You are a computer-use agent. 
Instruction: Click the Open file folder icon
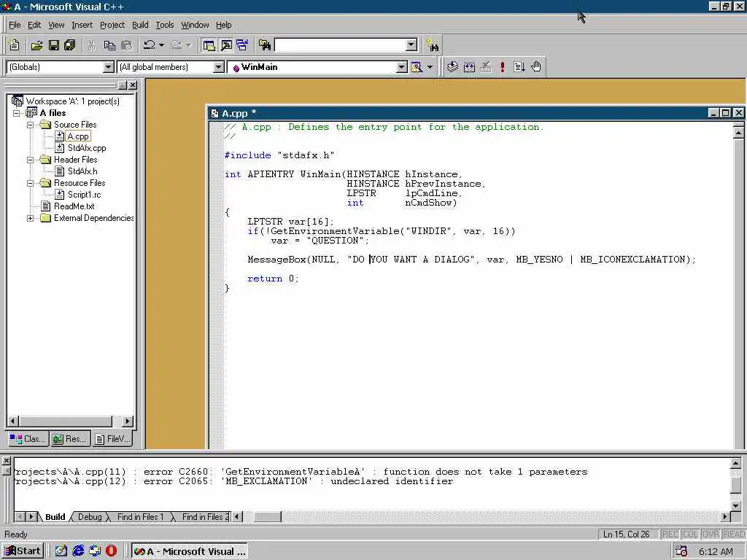click(x=36, y=45)
